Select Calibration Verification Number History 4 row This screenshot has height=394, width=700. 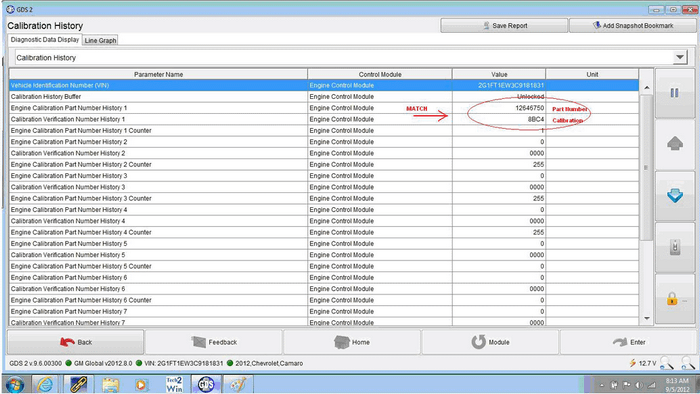coord(324,221)
